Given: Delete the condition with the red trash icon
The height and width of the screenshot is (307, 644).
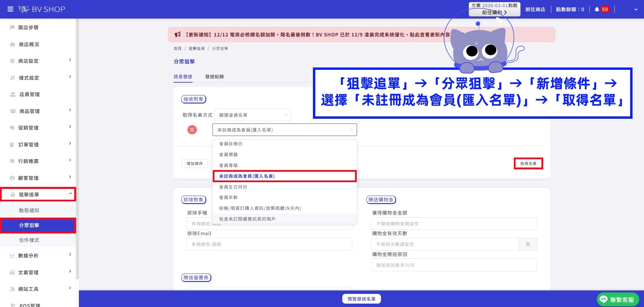Looking at the screenshot, I should click(192, 130).
